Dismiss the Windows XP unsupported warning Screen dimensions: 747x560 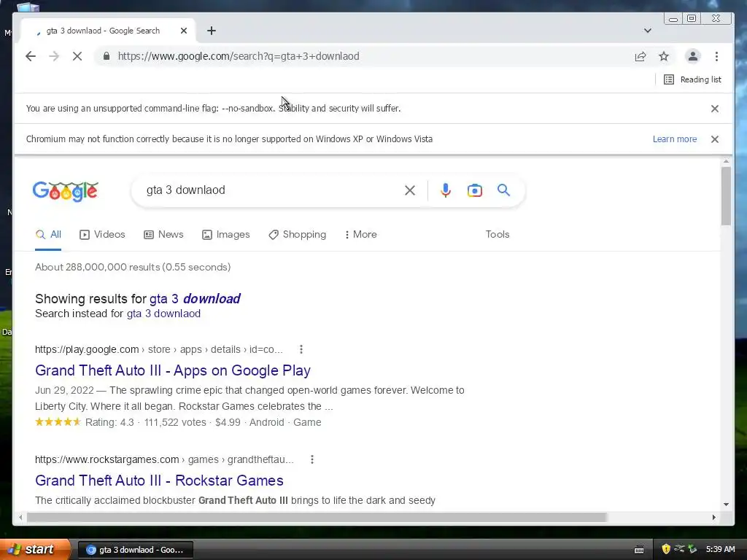pyautogui.click(x=715, y=139)
